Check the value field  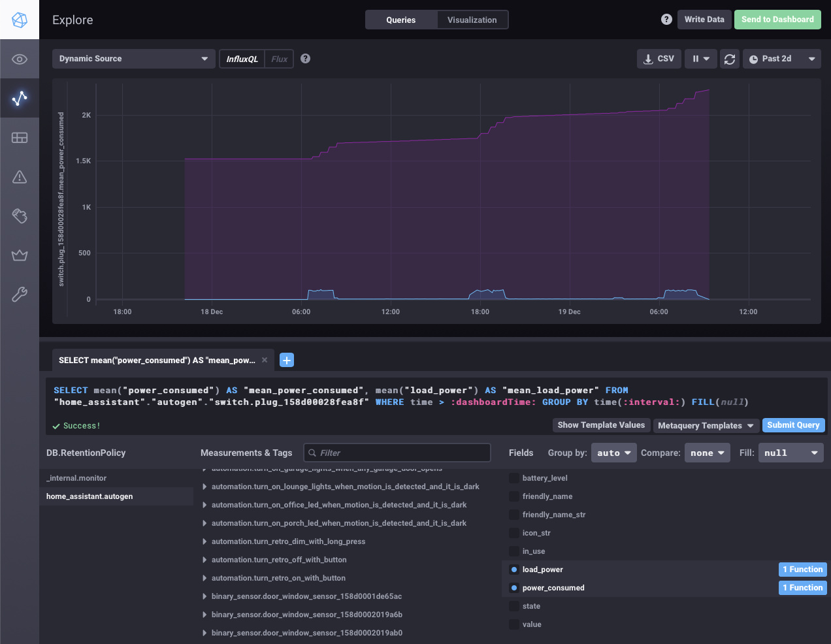pyautogui.click(x=514, y=624)
